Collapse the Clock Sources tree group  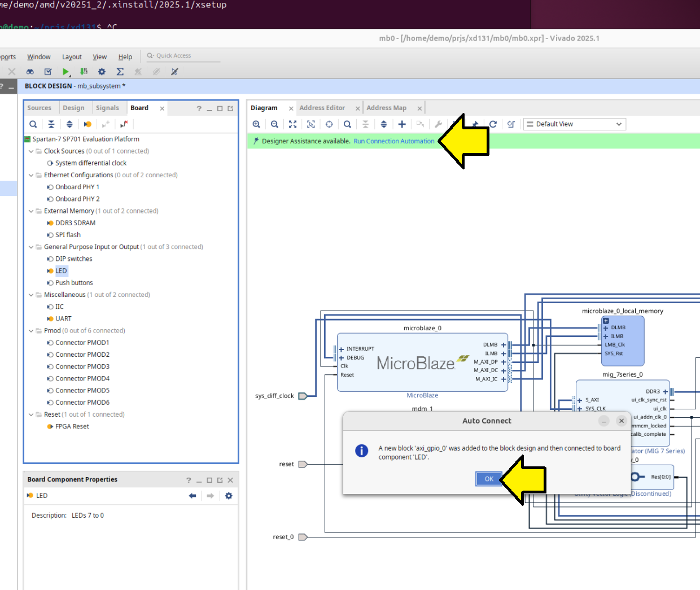tap(31, 151)
